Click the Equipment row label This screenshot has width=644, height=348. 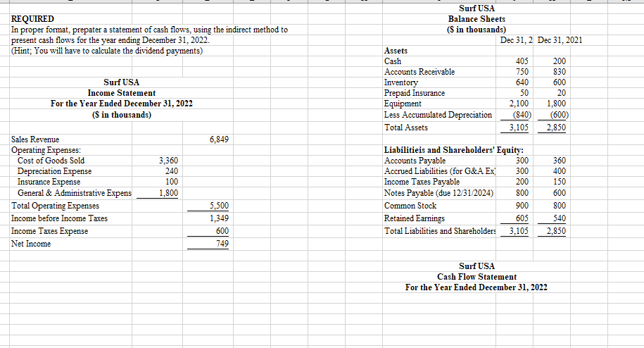pyautogui.click(x=403, y=104)
